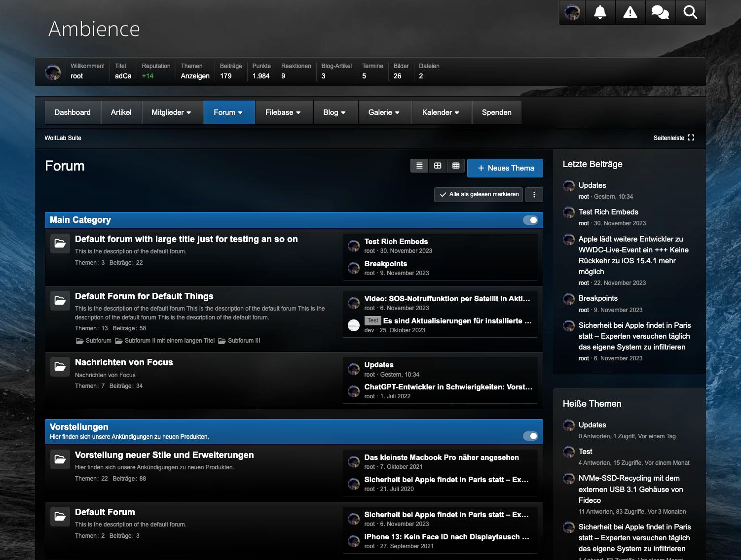Open the Spenden menu item

(496, 112)
